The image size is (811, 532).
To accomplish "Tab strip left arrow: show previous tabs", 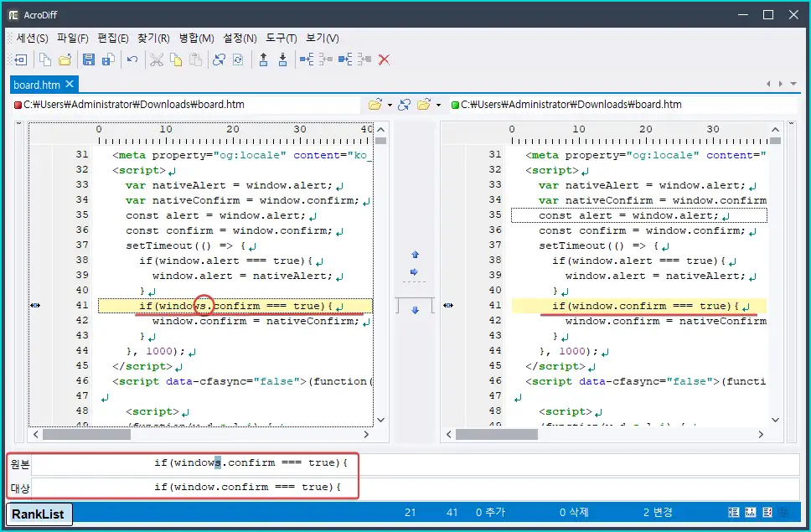I will 768,84.
